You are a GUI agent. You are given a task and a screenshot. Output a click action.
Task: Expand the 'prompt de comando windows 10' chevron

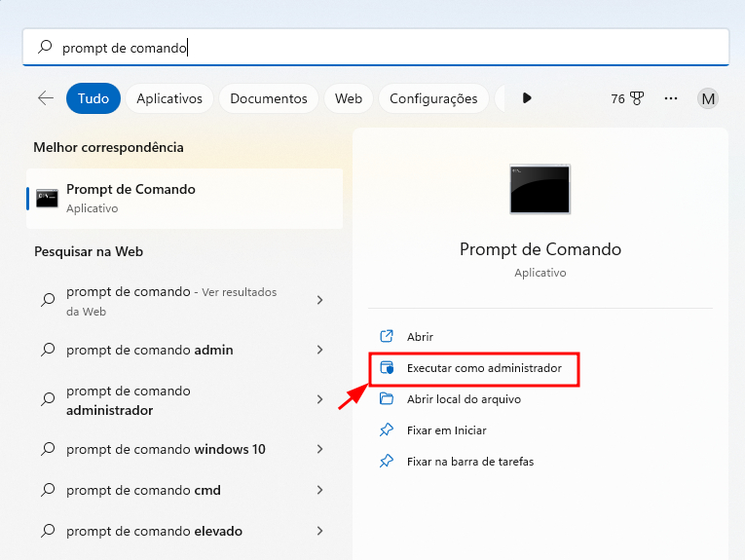coord(319,449)
